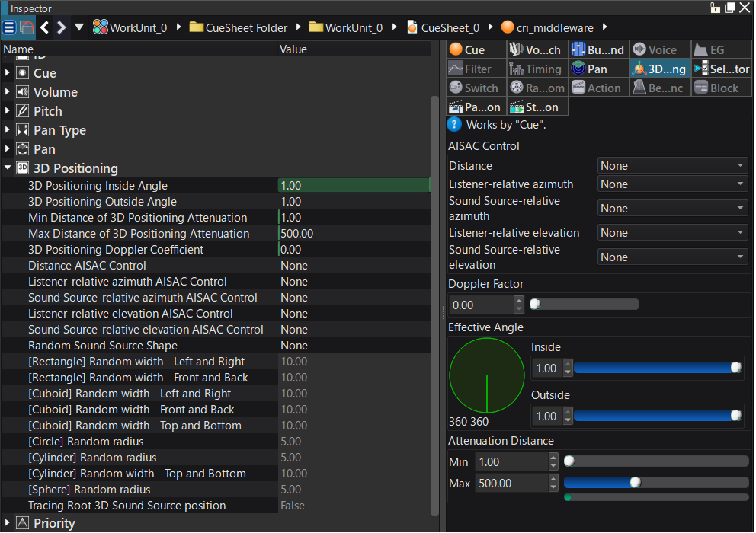
Task: Open the Selector tab
Action: (x=721, y=69)
